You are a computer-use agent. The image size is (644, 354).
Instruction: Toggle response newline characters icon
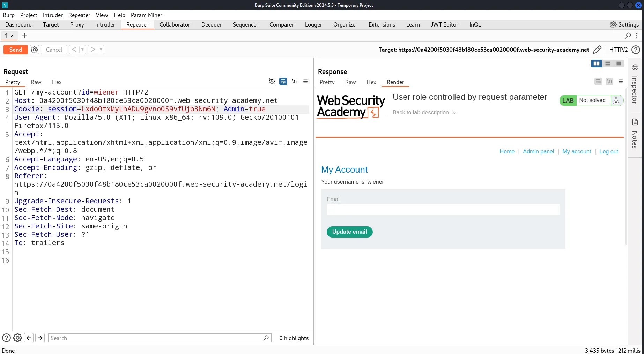point(609,81)
